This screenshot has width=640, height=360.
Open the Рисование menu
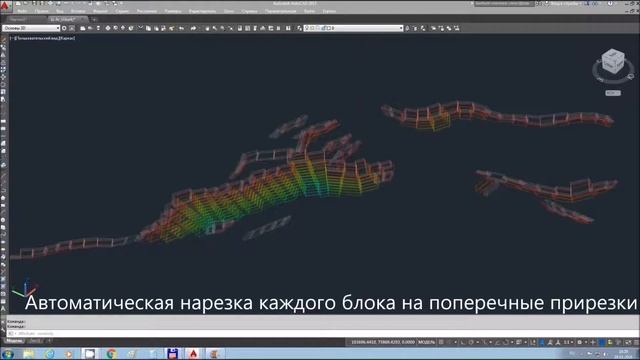[147, 11]
